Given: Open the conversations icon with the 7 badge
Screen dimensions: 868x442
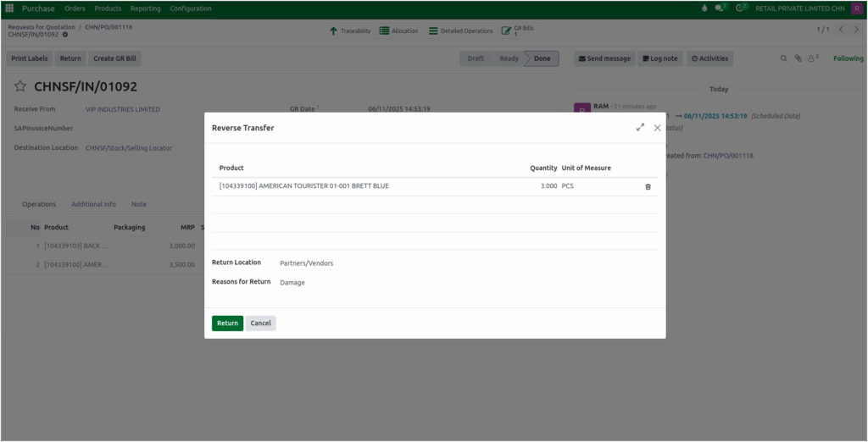Looking at the screenshot, I should pos(721,8).
